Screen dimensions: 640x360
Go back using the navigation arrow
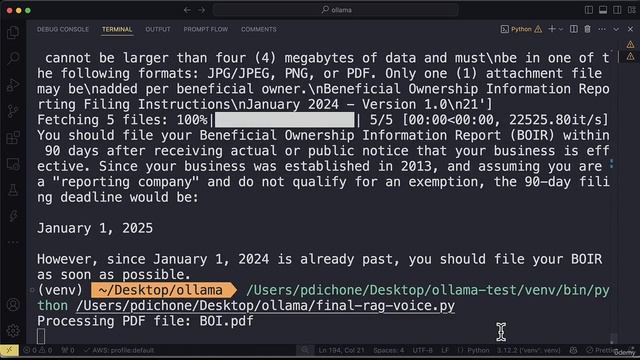pos(187,10)
